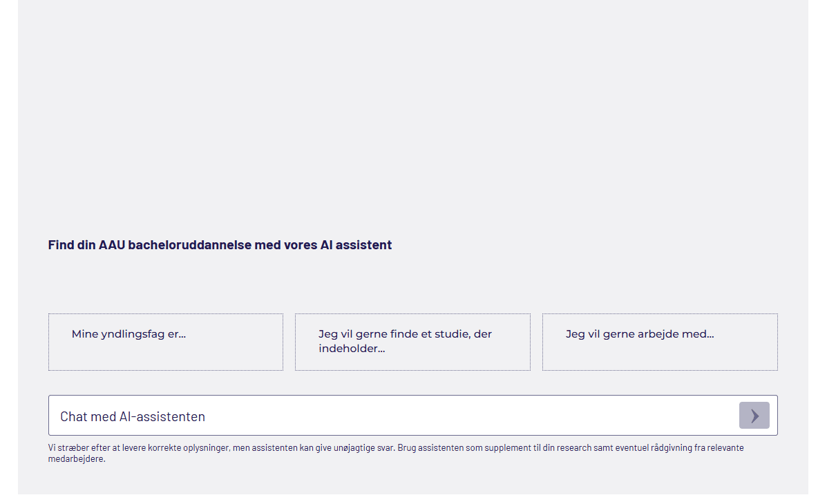Click the disclaimer text below the chat box
The width and height of the screenshot is (827, 504).
pos(395,453)
